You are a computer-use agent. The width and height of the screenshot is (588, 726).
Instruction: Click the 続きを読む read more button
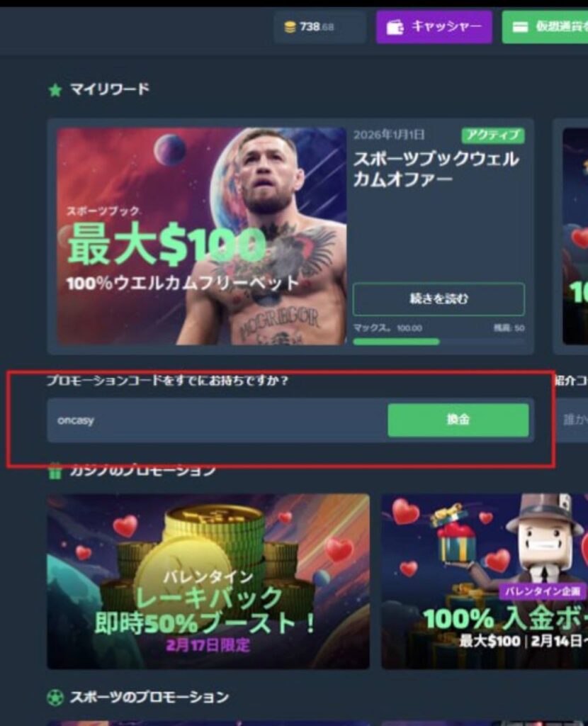(x=439, y=299)
